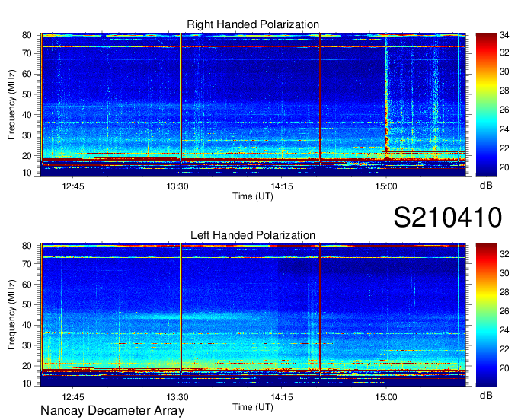Viewport: 518px width, 420px height.
Task: Click the 14:15 tick label under top plot
Action: pos(282,186)
